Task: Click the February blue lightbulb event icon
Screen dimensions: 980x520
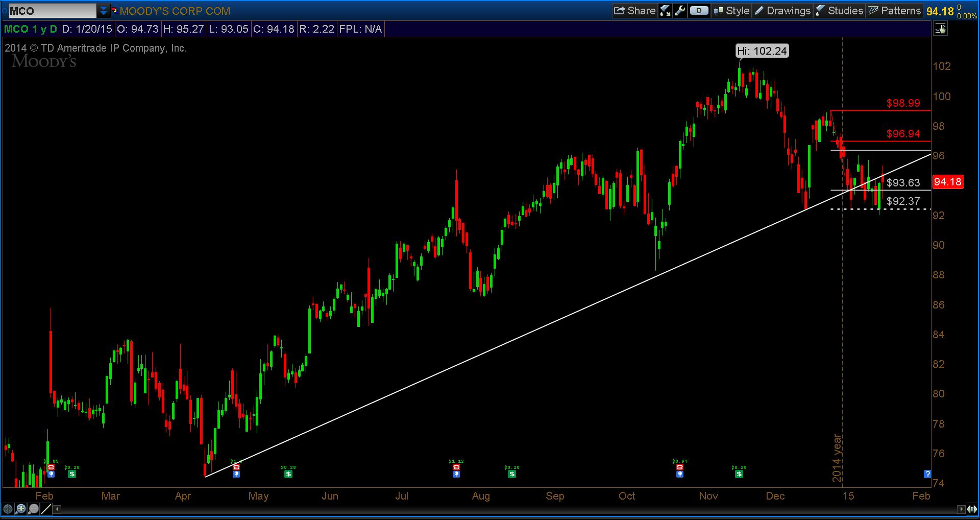Action: pos(51,474)
